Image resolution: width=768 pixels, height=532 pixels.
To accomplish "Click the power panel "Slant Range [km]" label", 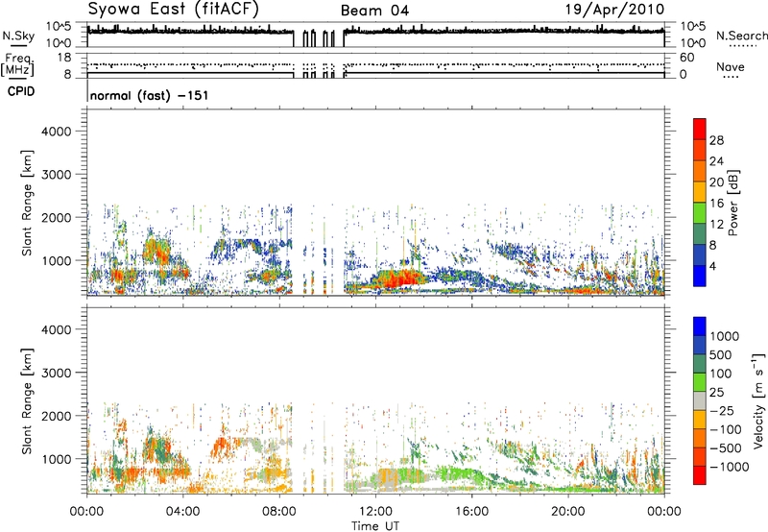I will coord(27,203).
